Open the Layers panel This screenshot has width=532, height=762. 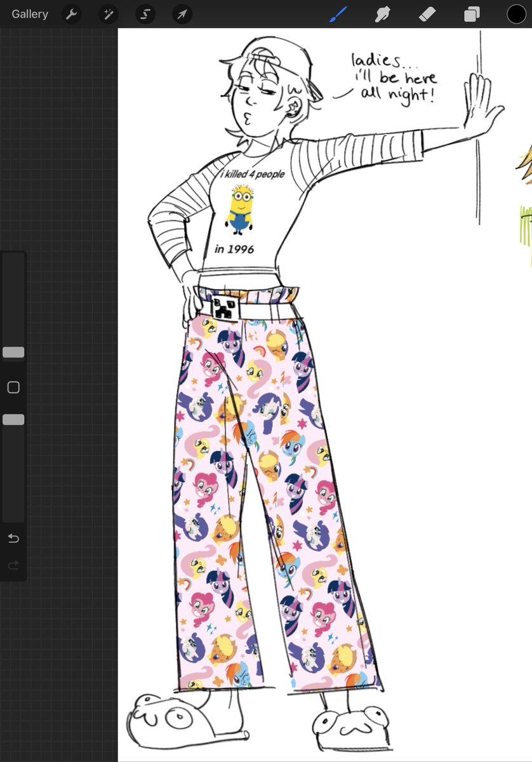coord(472,14)
